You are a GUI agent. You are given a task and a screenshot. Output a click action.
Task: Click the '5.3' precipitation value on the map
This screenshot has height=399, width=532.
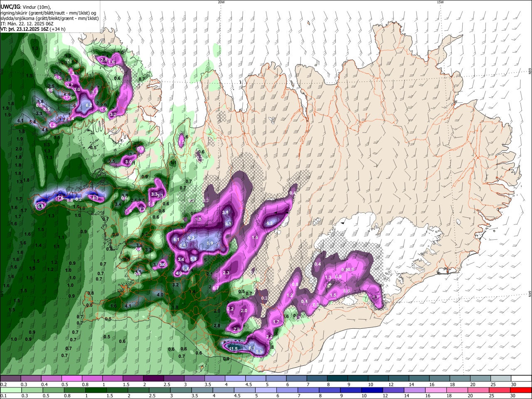tap(193, 259)
